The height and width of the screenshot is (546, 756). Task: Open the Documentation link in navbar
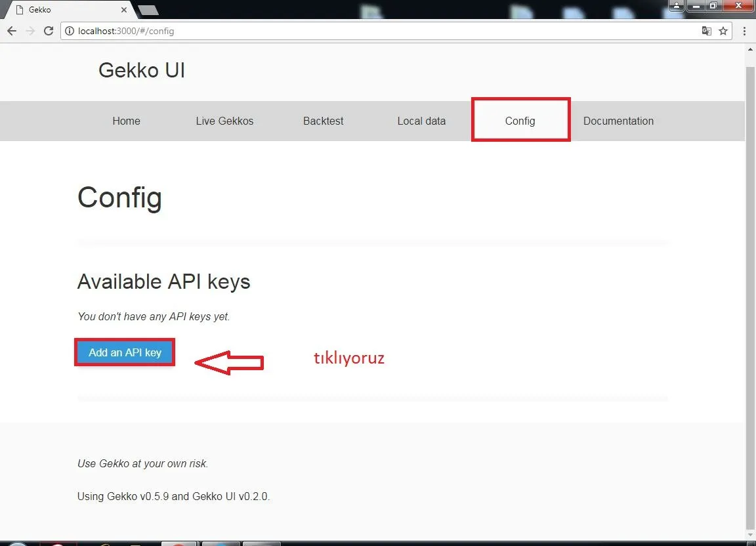point(619,121)
